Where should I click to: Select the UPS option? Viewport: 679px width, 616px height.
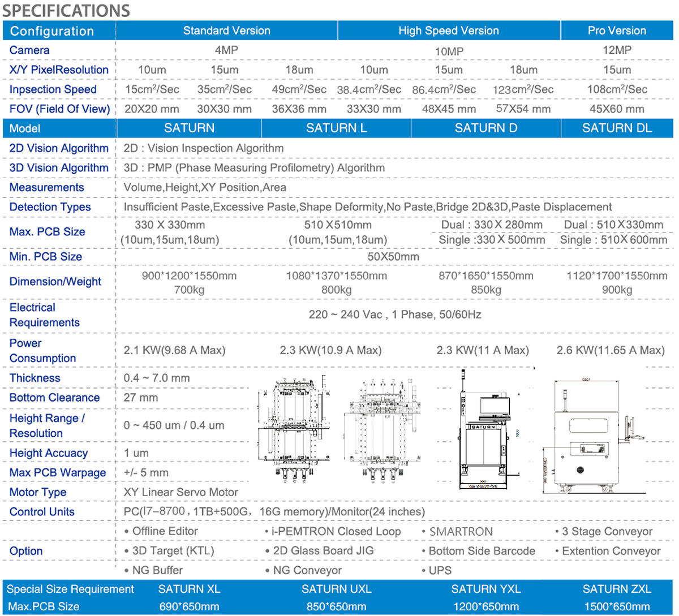click(440, 570)
